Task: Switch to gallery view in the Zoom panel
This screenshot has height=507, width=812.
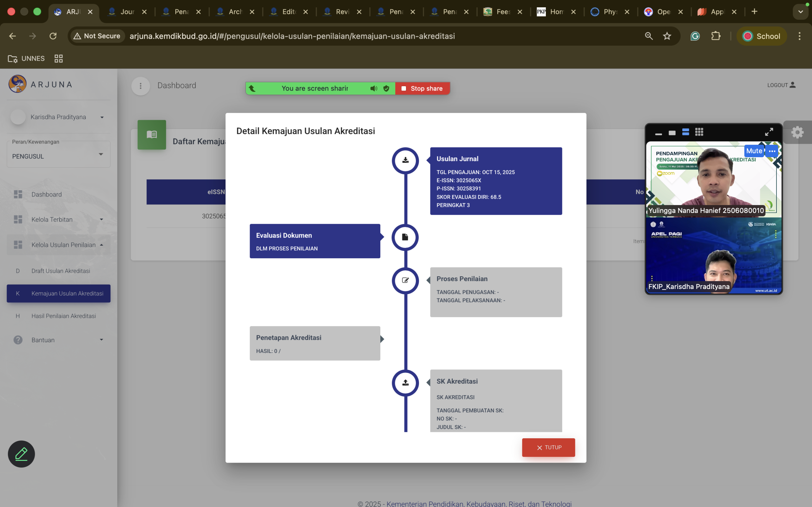Action: coord(699,132)
